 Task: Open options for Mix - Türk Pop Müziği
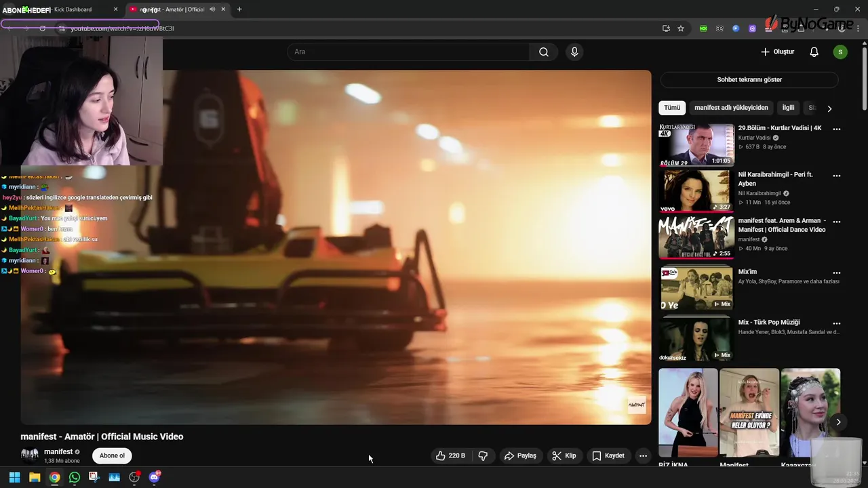click(x=837, y=323)
